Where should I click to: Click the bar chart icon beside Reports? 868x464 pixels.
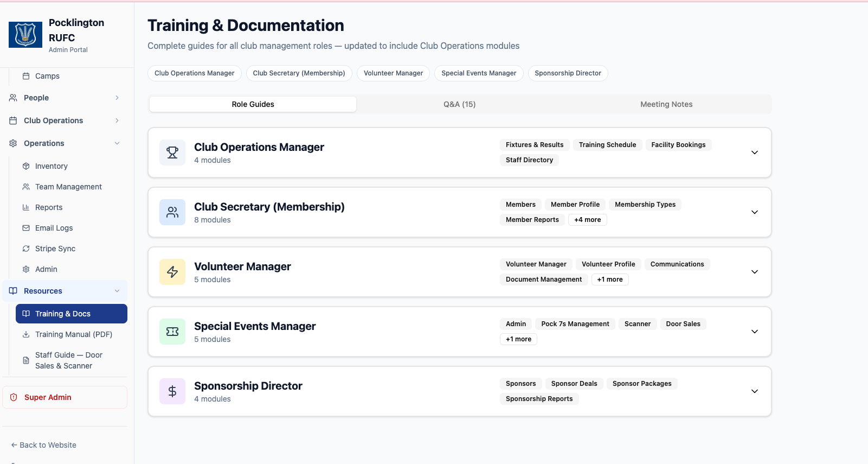(26, 207)
